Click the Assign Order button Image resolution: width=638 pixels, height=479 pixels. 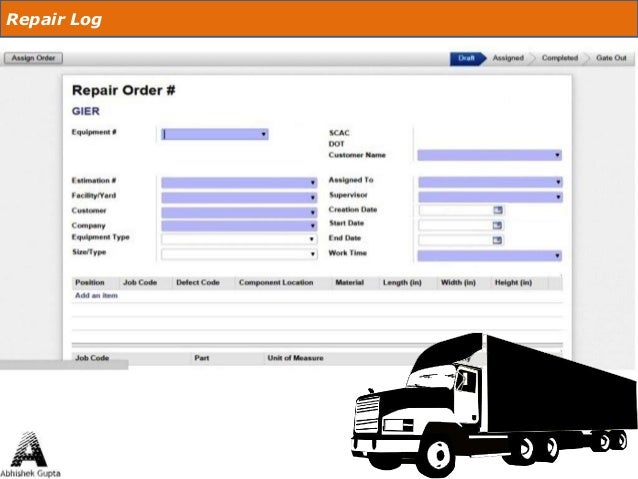33,58
